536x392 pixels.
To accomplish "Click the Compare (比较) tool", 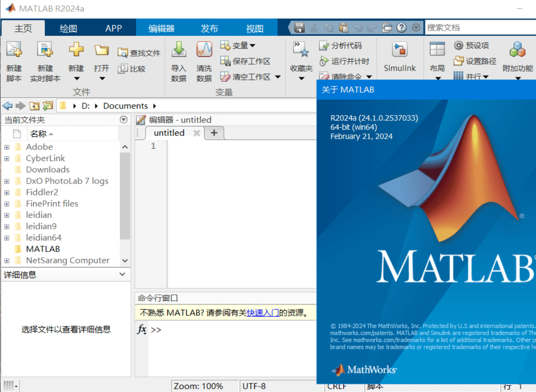I will coord(131,69).
